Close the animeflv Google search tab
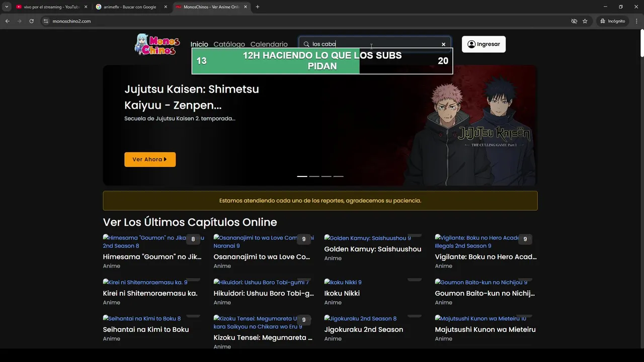 point(166,7)
